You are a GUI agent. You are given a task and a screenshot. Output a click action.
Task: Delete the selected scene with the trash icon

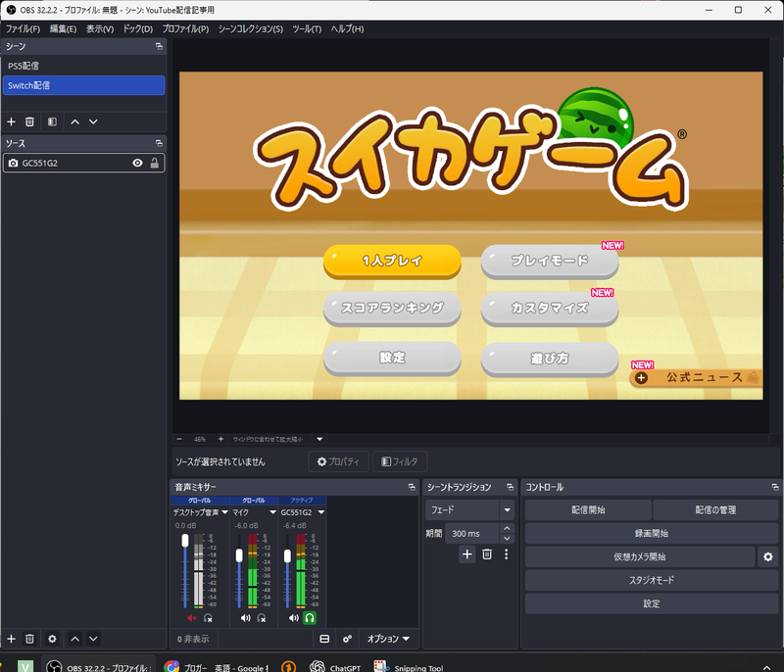(29, 121)
